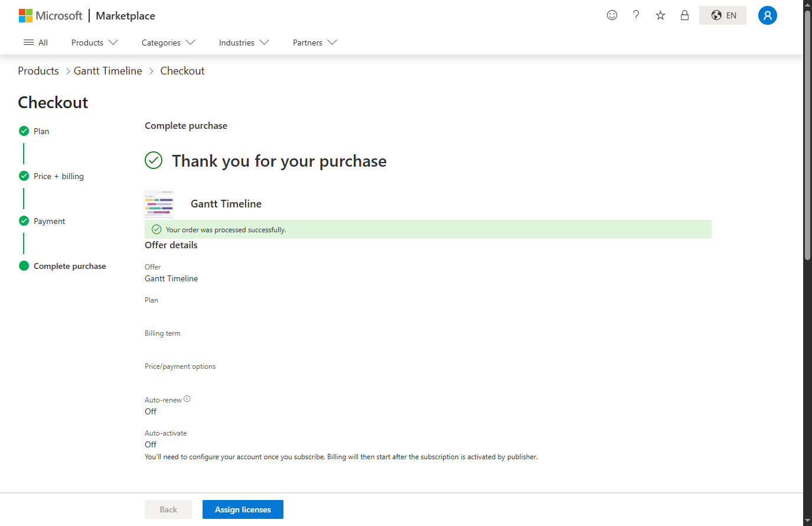Click the Back button

[x=168, y=509]
